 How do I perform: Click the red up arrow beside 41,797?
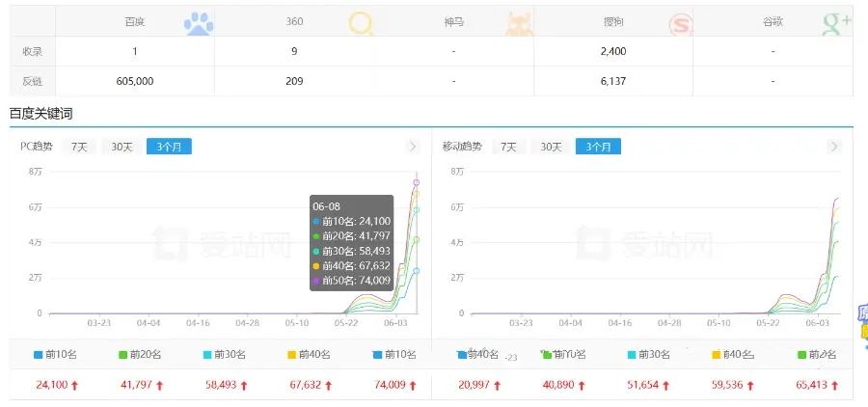[x=159, y=386]
